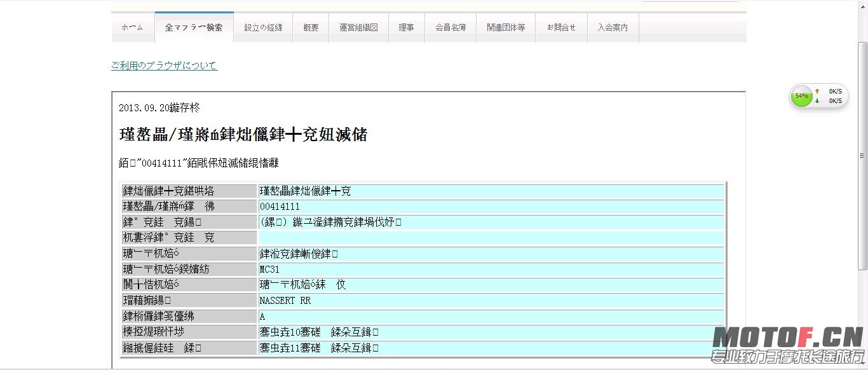868x370 pixels.
Task: Open the 会員名簿 tab
Action: pos(451,27)
